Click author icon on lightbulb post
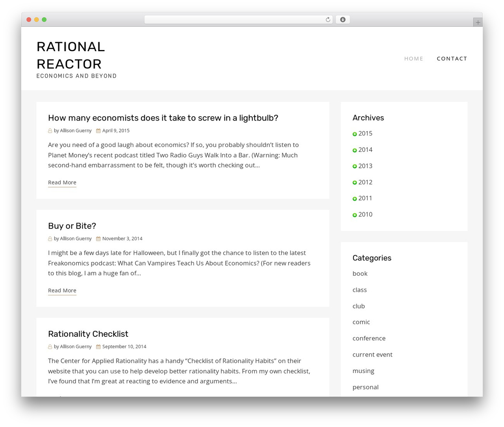This screenshot has width=504, height=427. point(50,131)
